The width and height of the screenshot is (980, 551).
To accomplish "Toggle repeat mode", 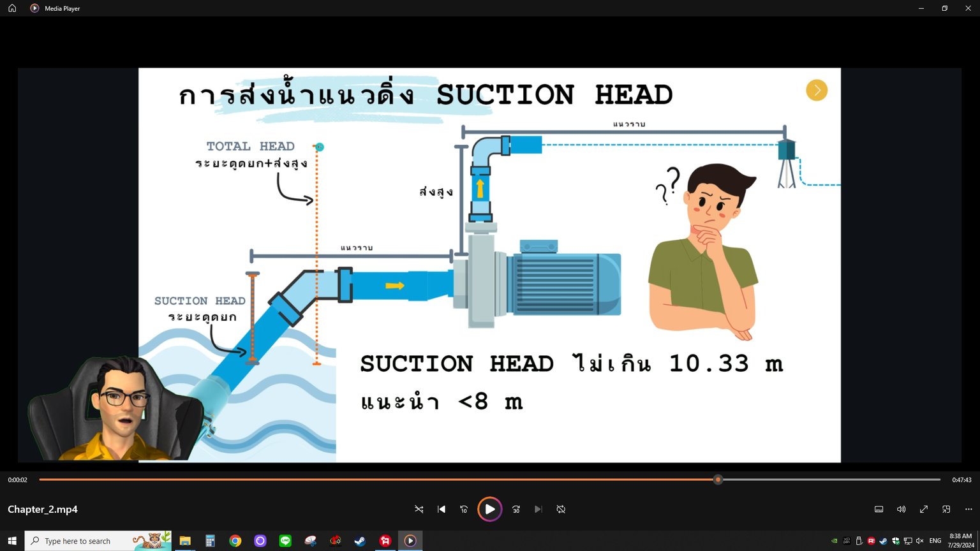I will click(561, 510).
